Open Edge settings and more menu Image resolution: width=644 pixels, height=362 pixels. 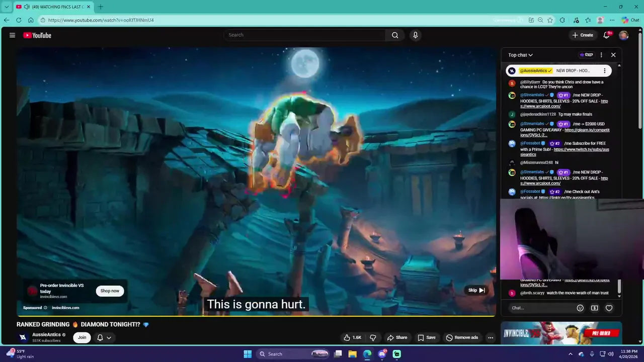(x=612, y=20)
